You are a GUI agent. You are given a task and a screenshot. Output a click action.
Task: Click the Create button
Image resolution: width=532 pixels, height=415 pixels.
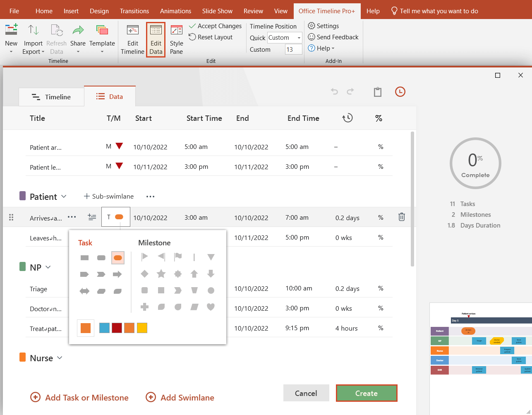(x=366, y=393)
